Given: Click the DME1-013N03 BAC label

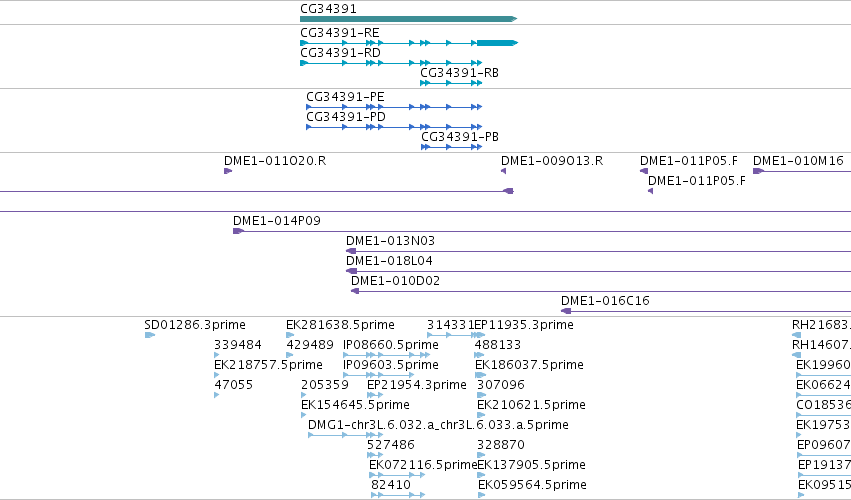Looking at the screenshot, I should [390, 240].
